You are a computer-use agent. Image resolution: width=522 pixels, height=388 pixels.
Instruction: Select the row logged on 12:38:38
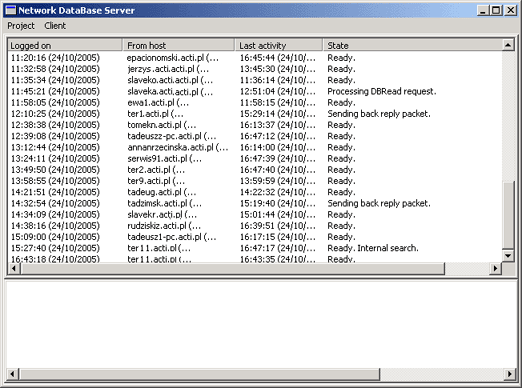point(255,125)
